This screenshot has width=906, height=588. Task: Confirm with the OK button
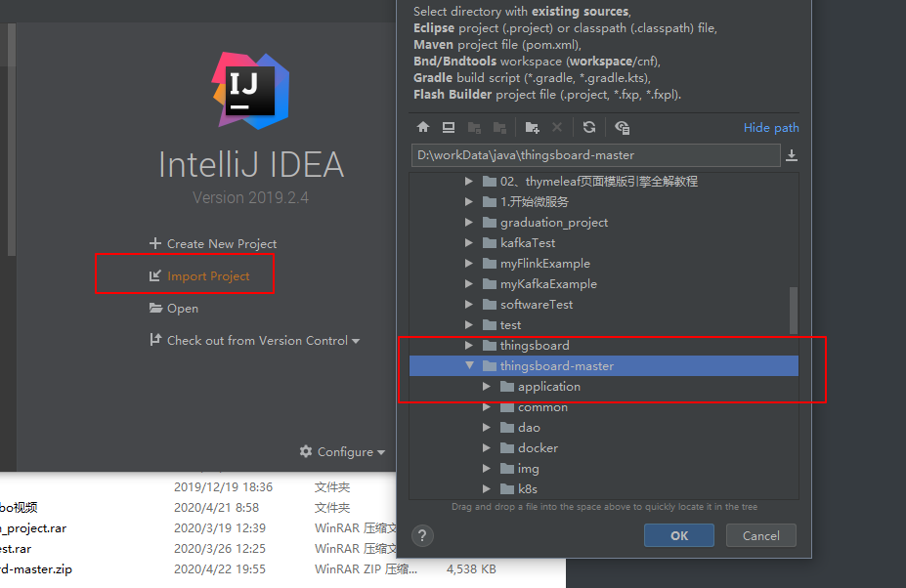(x=679, y=535)
